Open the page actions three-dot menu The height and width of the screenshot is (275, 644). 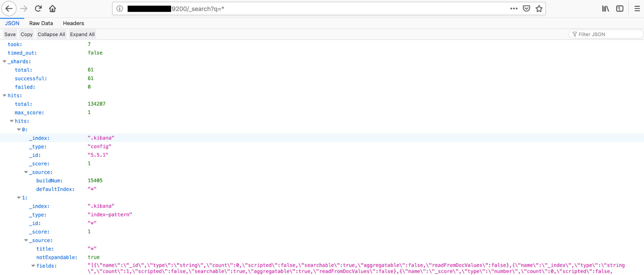(x=514, y=9)
